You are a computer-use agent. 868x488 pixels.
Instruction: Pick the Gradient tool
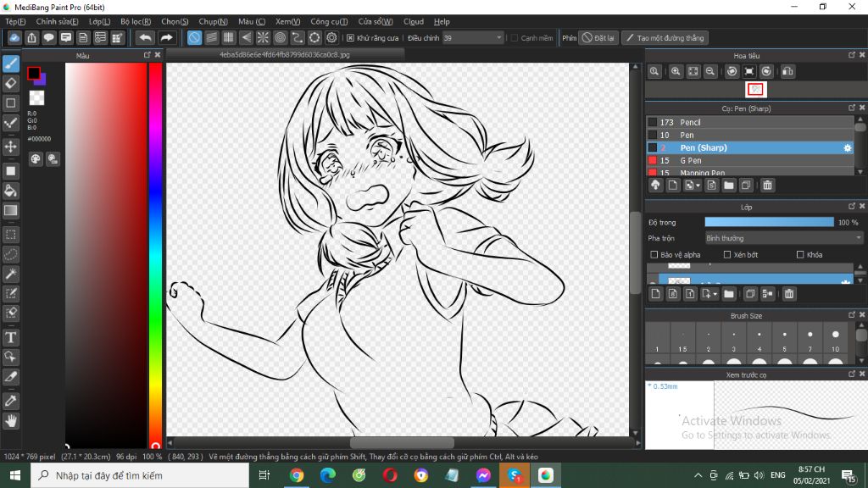pos(11,210)
